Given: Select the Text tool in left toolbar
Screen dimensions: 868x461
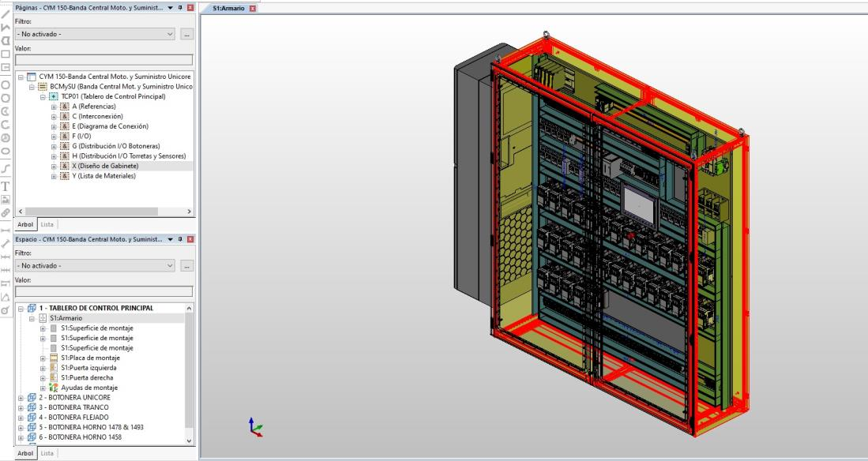Looking at the screenshot, I should pyautogui.click(x=6, y=187).
